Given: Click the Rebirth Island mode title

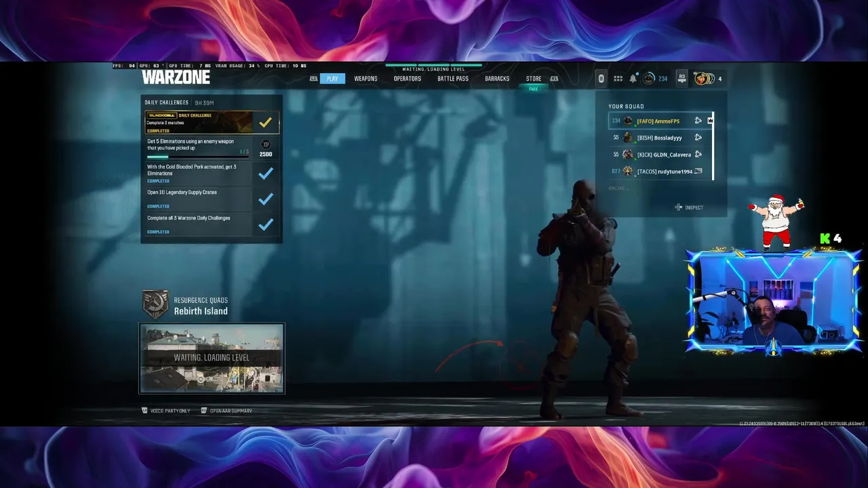Looking at the screenshot, I should click(201, 311).
